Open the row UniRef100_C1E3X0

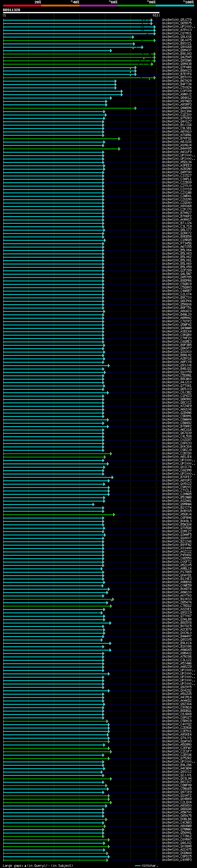tap(177, 115)
